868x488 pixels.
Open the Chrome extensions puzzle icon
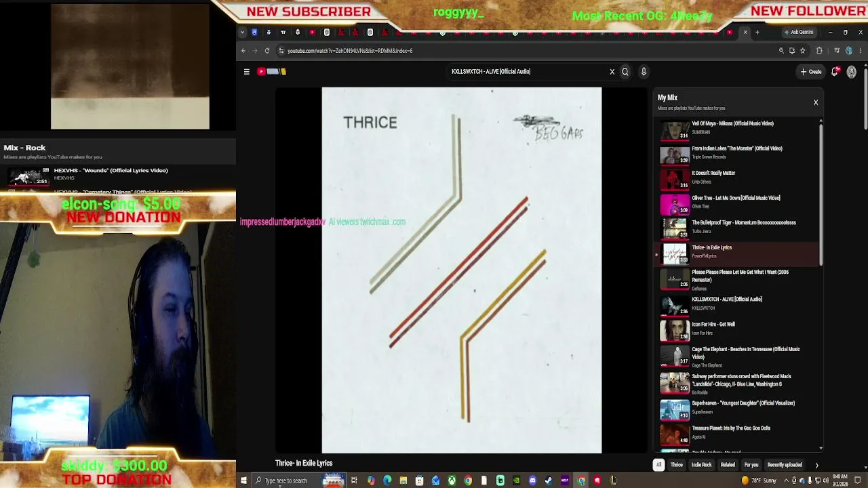819,51
